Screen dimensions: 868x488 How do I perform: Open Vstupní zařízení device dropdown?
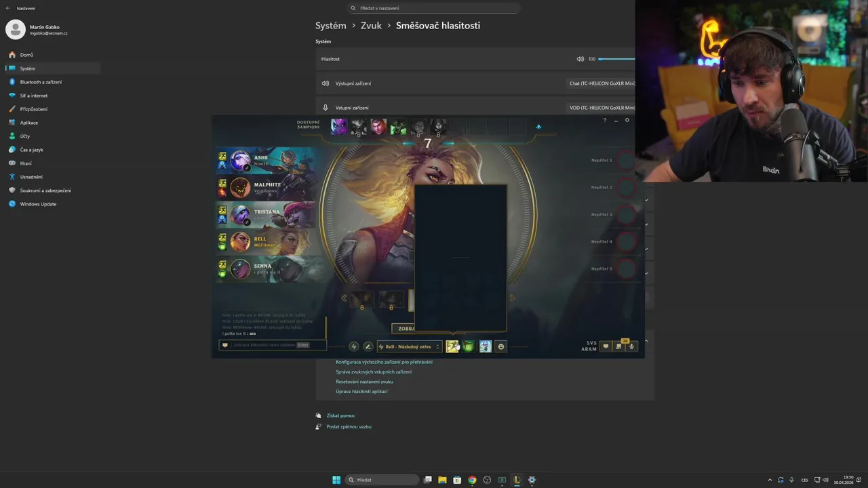point(601,108)
